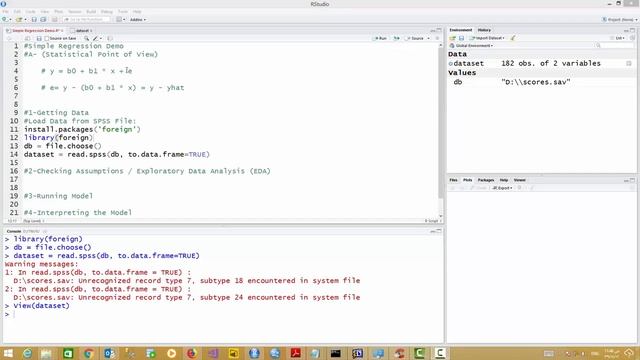This screenshot has height=360, width=640.
Task: Click the Refresh environment icon
Action: pyautogui.click(x=632, y=38)
